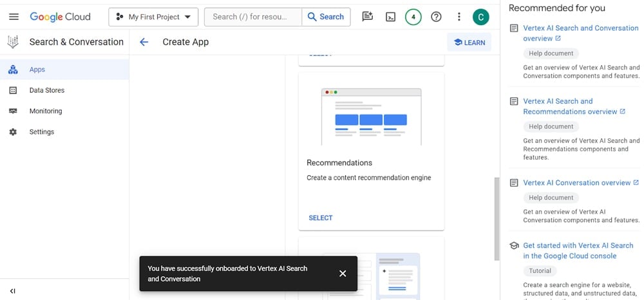Activate Cloud Shell terminal icon

(390, 17)
